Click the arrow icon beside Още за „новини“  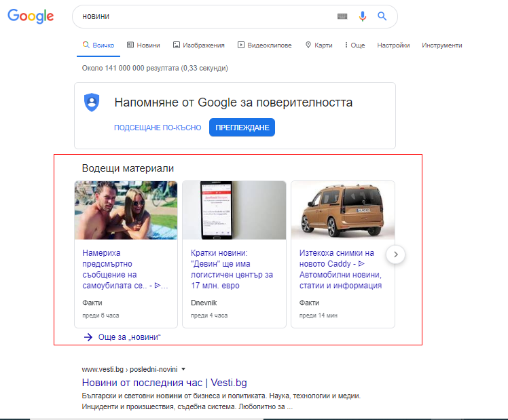tap(88, 337)
